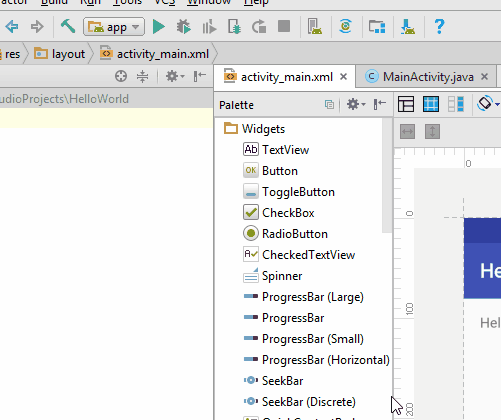Screen dimensions: 501x420
Task: Select ProgressBar (Small) in the Palette
Action: coord(304,339)
